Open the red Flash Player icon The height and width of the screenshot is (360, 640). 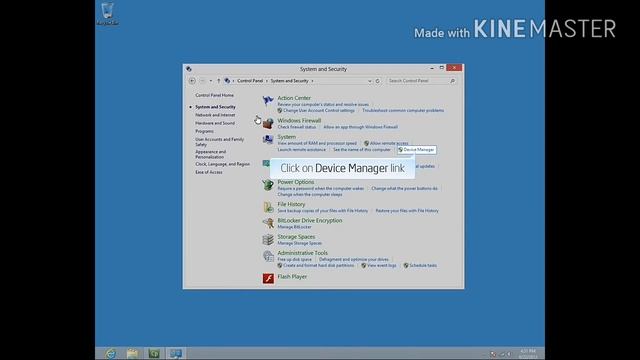[268, 278]
